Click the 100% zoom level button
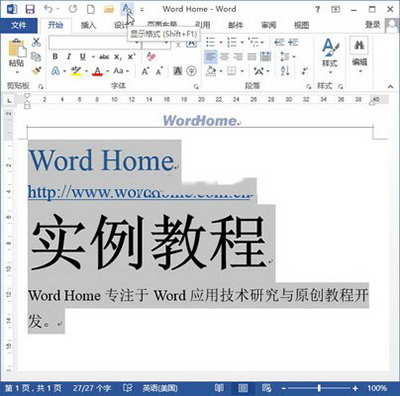This screenshot has width=400, height=396. (377, 388)
